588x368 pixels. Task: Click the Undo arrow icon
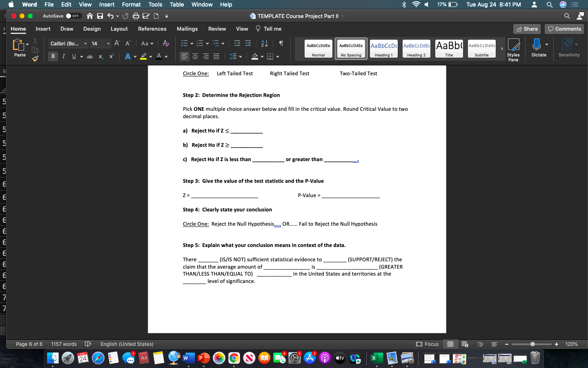[110, 16]
